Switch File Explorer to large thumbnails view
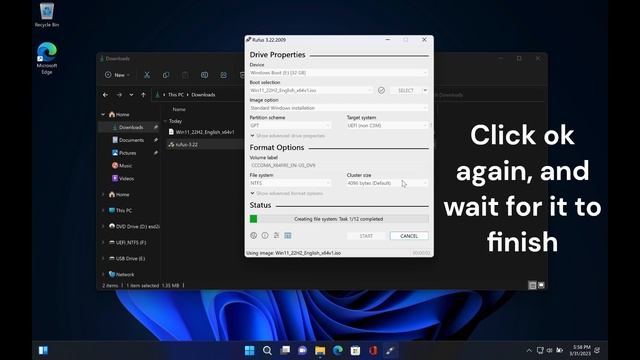Screen dimensions: 640x360 coord(541,285)
